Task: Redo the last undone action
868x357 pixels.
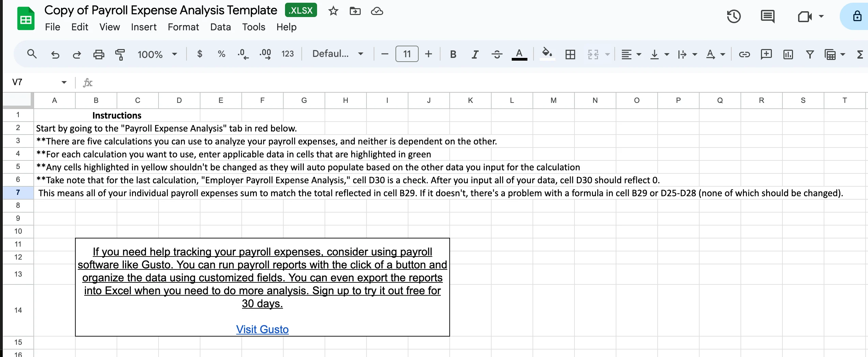Action: pyautogui.click(x=77, y=54)
